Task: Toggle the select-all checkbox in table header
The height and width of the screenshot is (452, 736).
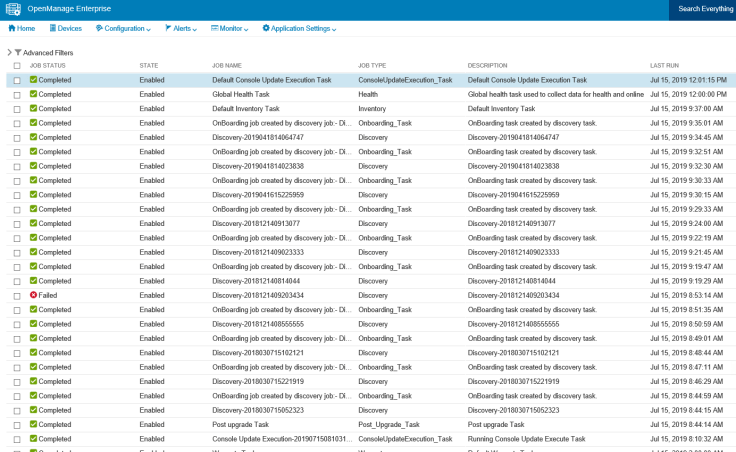Action: [17, 66]
